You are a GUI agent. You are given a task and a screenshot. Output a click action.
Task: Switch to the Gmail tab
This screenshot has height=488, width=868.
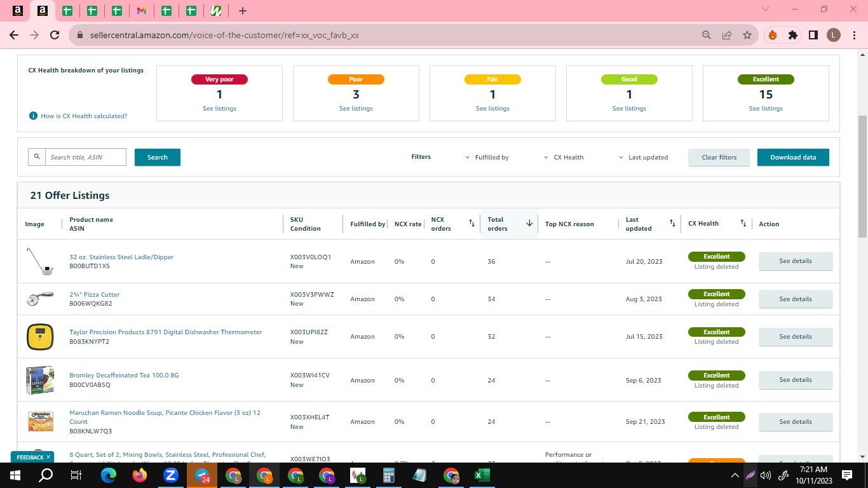(x=142, y=11)
